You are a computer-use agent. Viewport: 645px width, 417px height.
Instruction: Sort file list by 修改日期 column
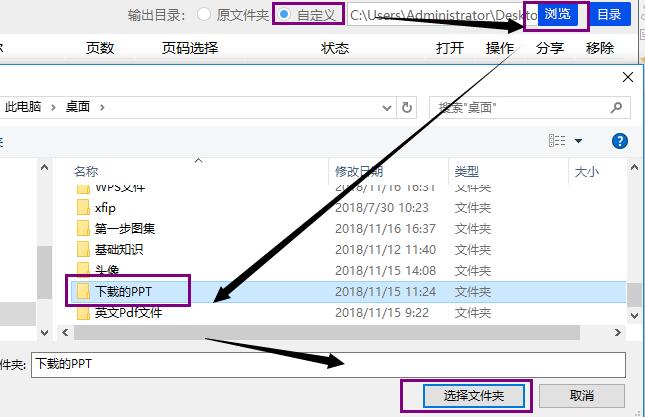(x=359, y=171)
